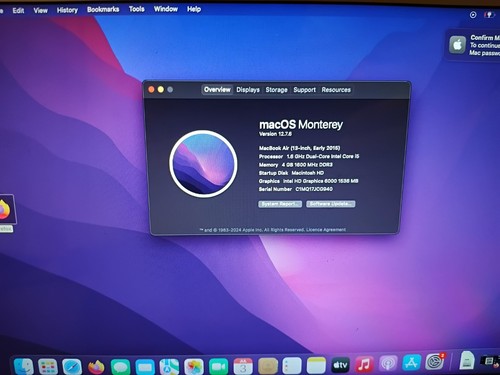
Task: Click the white document icon in dock
Action: (467, 360)
